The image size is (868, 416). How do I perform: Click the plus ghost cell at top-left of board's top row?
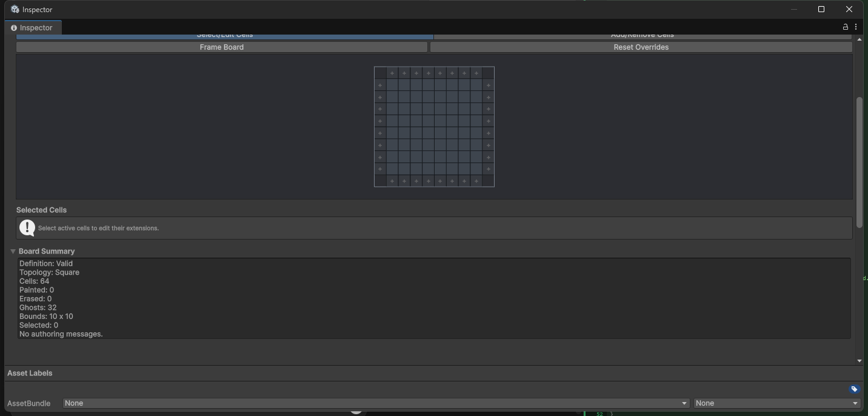(392, 73)
